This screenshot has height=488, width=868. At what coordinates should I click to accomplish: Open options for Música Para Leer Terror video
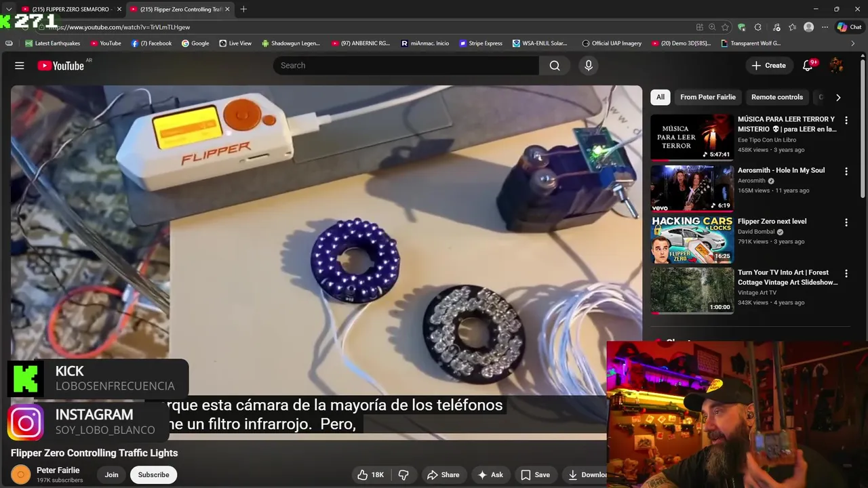(846, 120)
